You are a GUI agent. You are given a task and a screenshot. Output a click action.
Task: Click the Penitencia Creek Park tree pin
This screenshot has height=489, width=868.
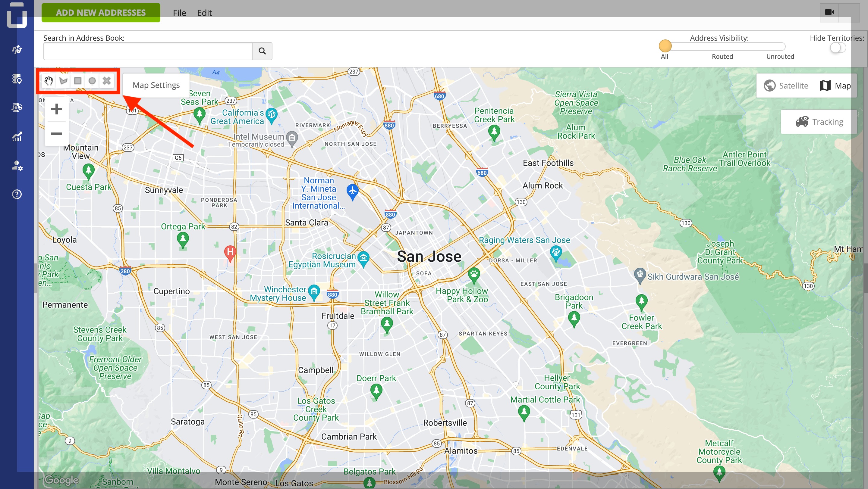494,133
